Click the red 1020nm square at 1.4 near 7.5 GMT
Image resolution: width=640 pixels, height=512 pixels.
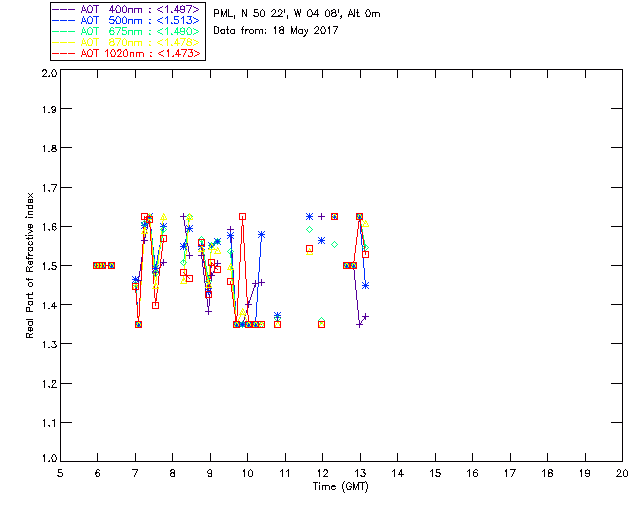click(155, 305)
